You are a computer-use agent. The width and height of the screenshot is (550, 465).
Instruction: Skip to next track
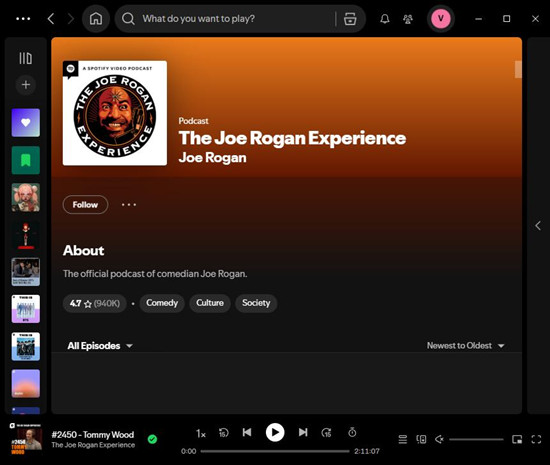click(x=303, y=432)
